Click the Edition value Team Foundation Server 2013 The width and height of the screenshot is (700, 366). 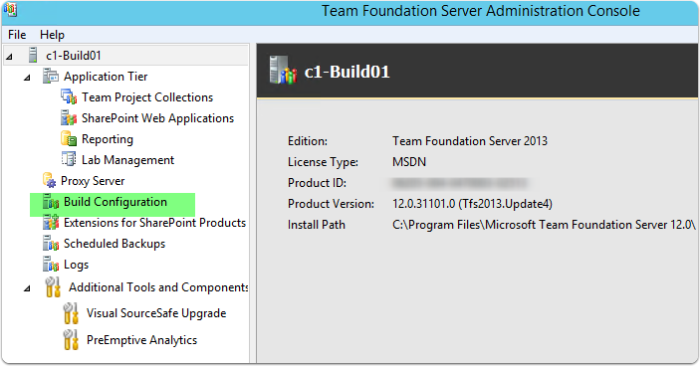pyautogui.click(x=470, y=141)
